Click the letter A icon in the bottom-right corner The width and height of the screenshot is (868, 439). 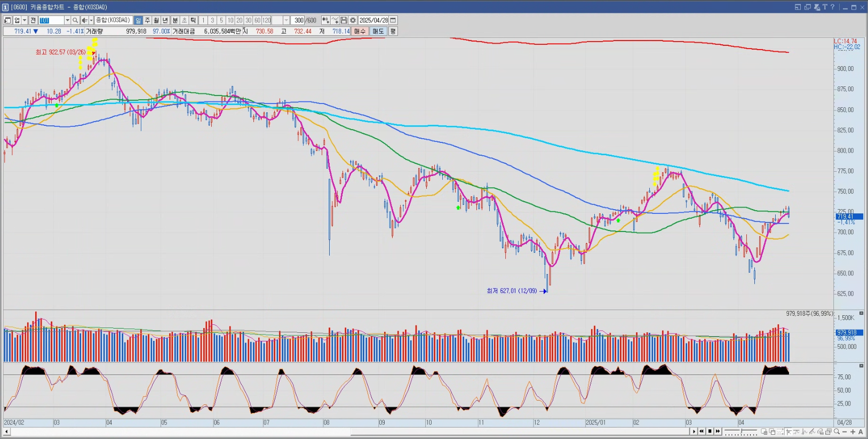[x=861, y=432]
